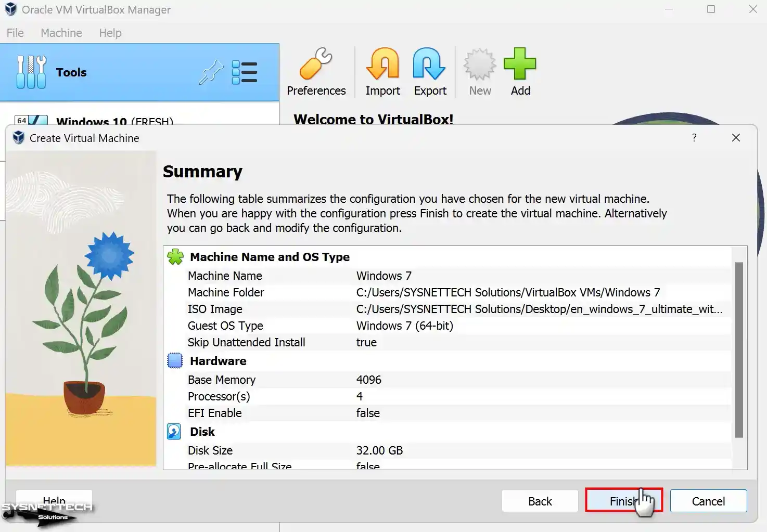
Task: Click the Back button
Action: (x=540, y=501)
